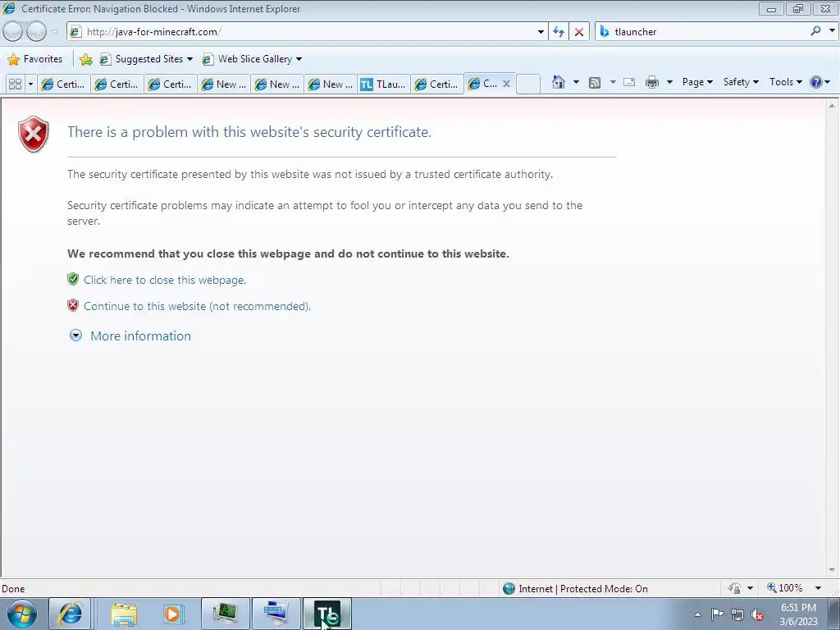The image size is (840, 630).
Task: Open Internet Explorer from the taskbar
Action: (71, 614)
